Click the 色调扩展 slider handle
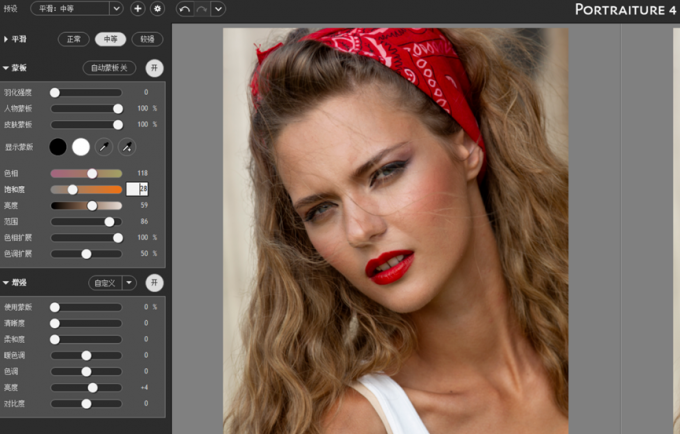Viewport: 680px width, 434px height. [86, 254]
